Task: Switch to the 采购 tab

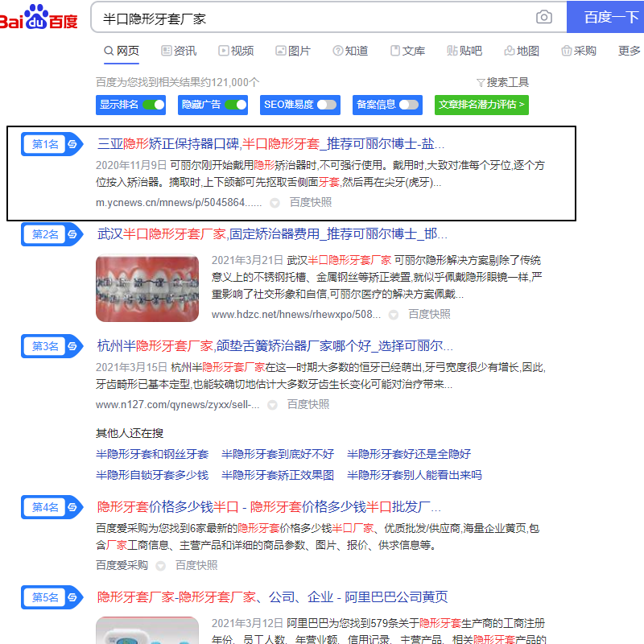Action: (x=579, y=51)
